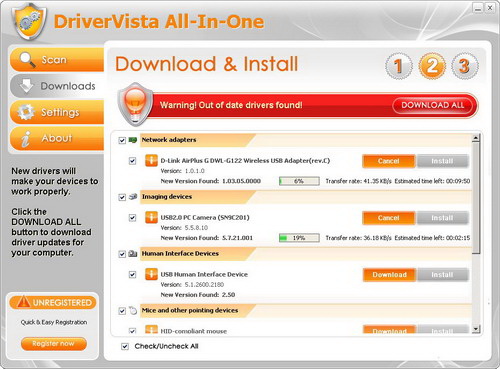This screenshot has width=500, height=369.
Task: Click the Unregistered warning triangle icon
Action: (23, 301)
